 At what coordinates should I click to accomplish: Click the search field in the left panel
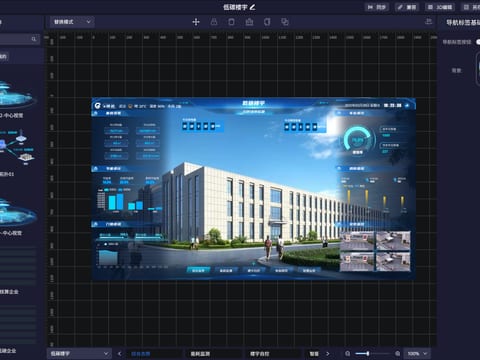19,39
